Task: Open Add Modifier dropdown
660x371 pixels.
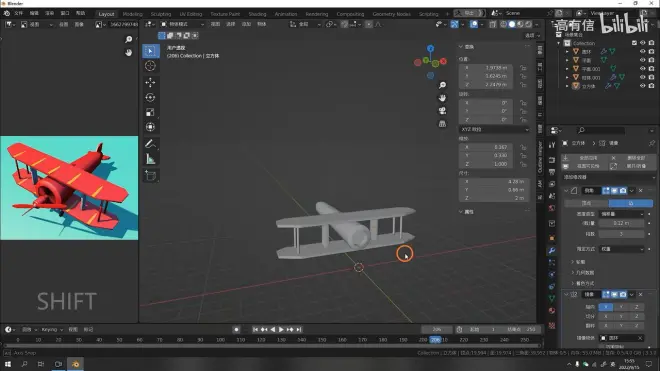Action: point(608,177)
